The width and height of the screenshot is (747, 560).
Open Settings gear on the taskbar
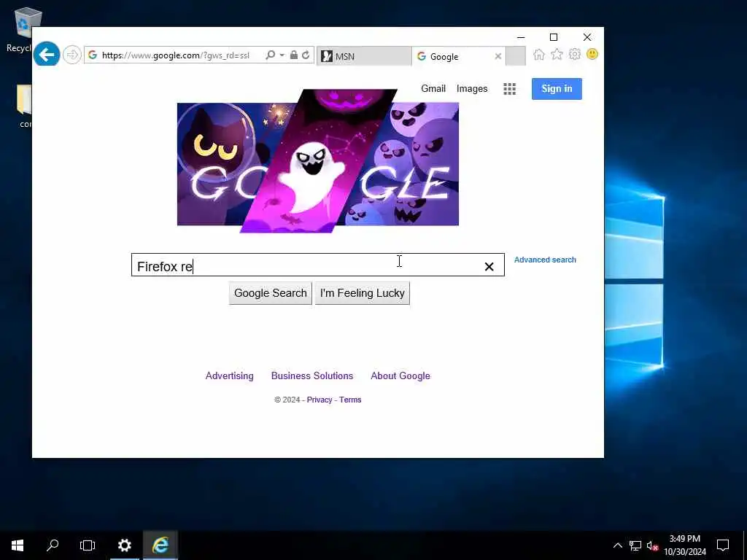[x=124, y=545]
